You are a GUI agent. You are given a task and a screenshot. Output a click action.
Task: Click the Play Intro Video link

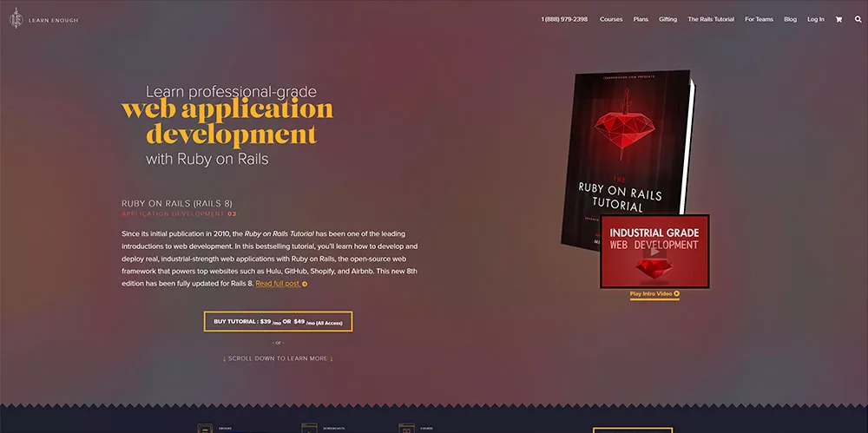(x=654, y=294)
